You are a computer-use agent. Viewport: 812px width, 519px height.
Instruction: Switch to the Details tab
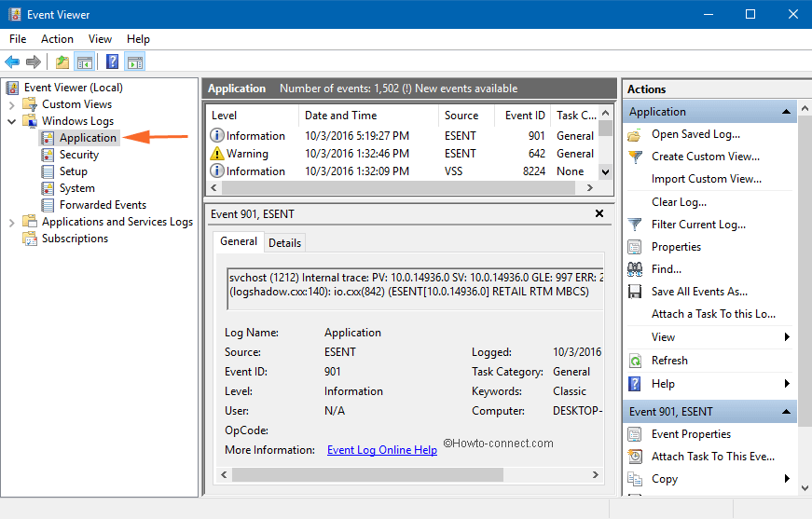pos(285,242)
